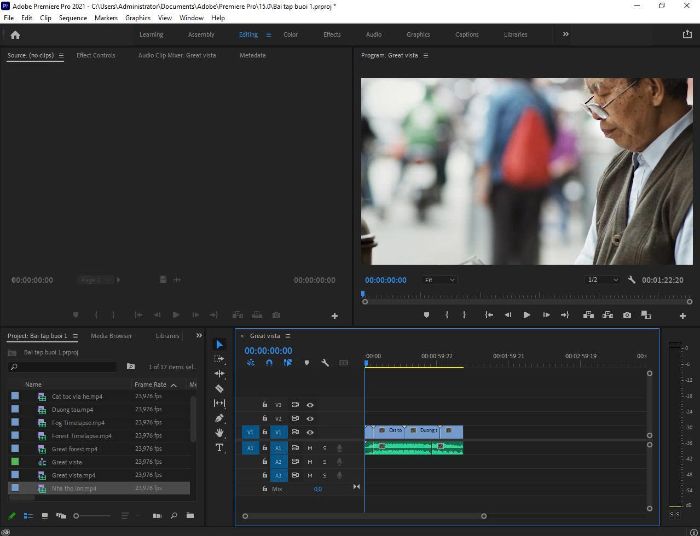Toggle Snap in Timeline magnet icon
The width and height of the screenshot is (700, 536).
[269, 363]
